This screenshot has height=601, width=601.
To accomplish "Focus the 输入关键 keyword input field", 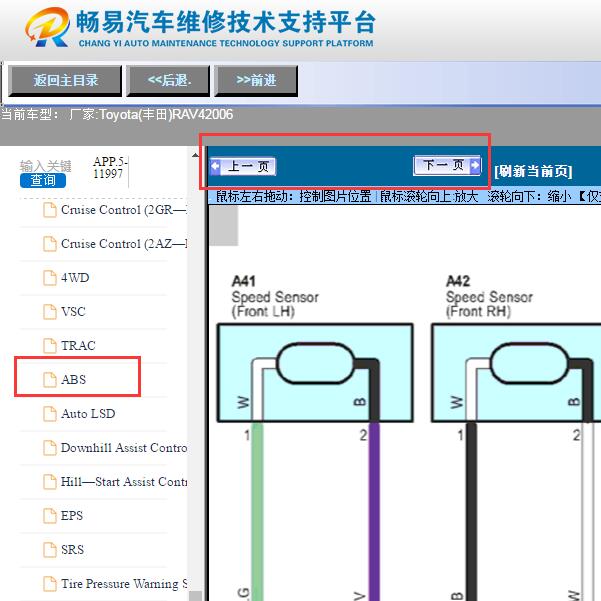I will pyautogui.click(x=46, y=166).
